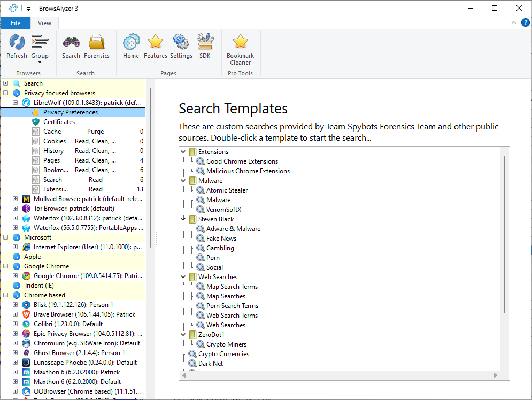This screenshot has height=400, width=532.
Task: Collapse the LibreWolf profile node
Action: pos(16,103)
